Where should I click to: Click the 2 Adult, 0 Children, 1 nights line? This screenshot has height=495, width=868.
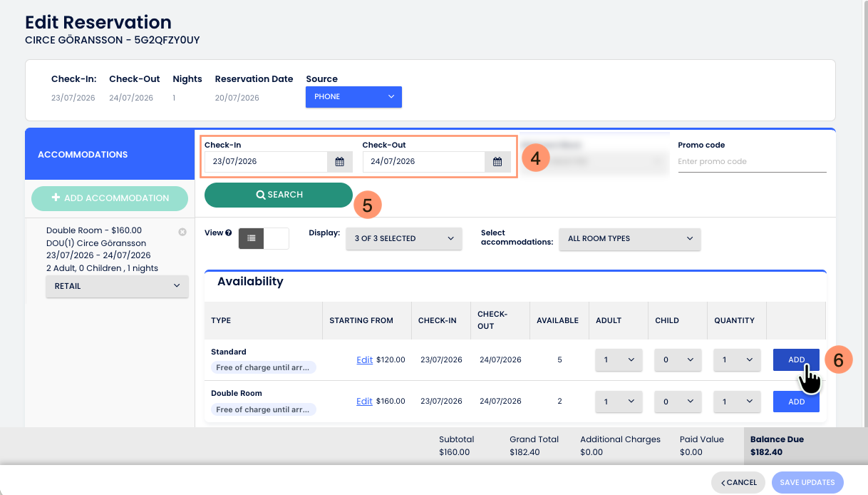coord(102,268)
